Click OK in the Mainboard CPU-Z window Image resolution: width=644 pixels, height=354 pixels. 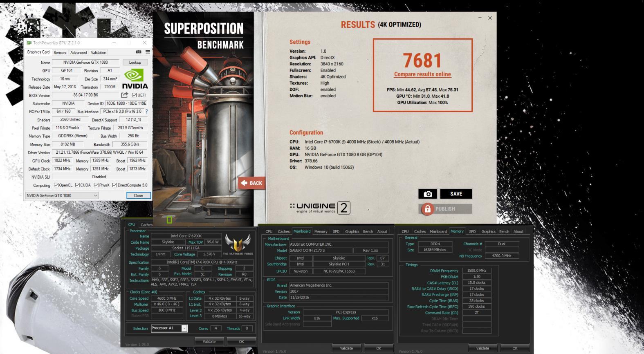click(x=379, y=348)
